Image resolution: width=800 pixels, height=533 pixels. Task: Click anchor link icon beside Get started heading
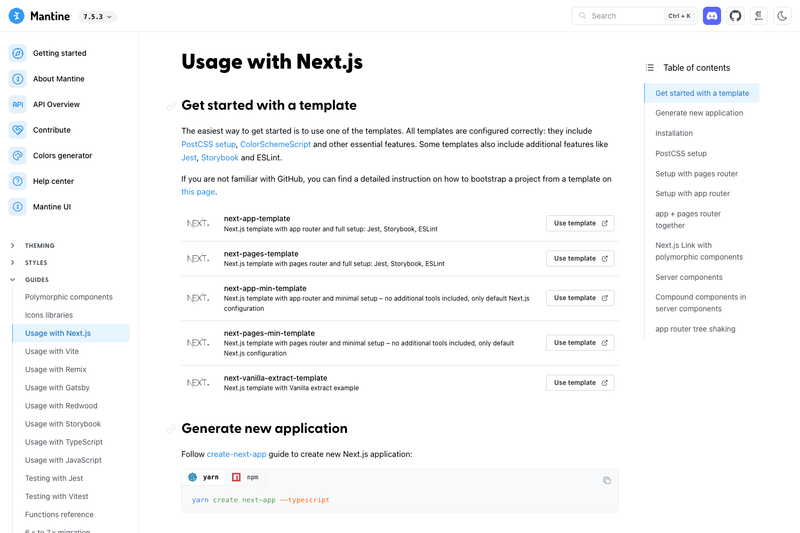point(171,106)
